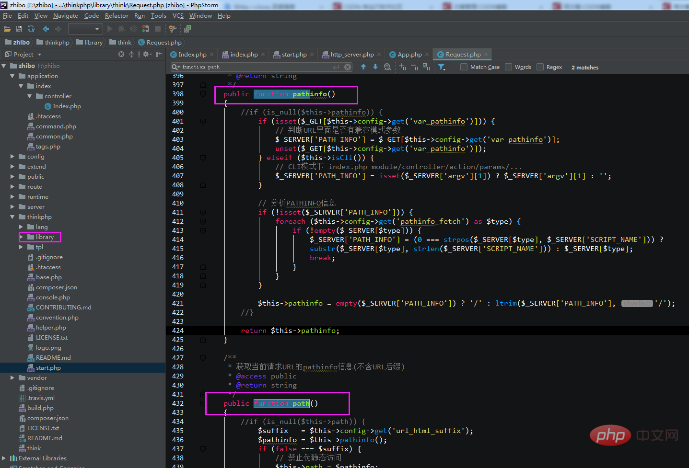Enable the Words checkbox
Viewport: 689px width, 468px height.
click(x=508, y=67)
